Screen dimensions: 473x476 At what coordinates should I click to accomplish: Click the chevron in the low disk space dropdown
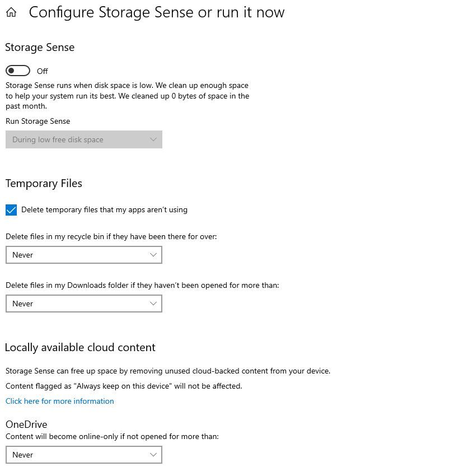click(153, 139)
